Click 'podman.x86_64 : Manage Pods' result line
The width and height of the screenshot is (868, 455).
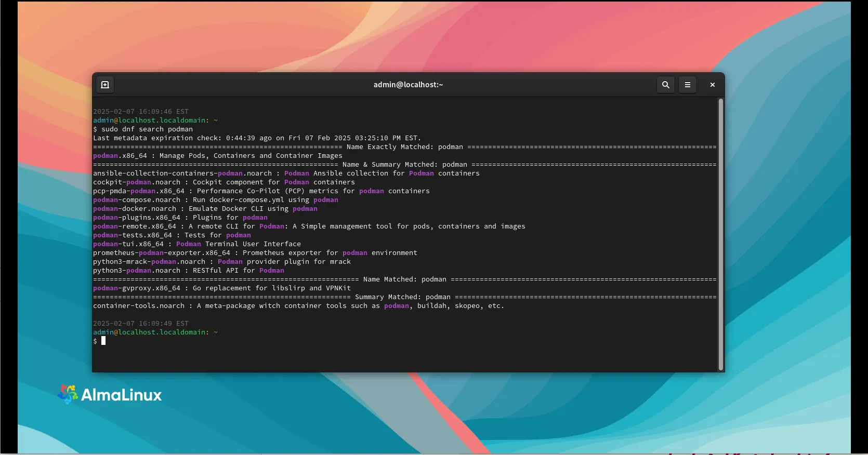click(218, 156)
